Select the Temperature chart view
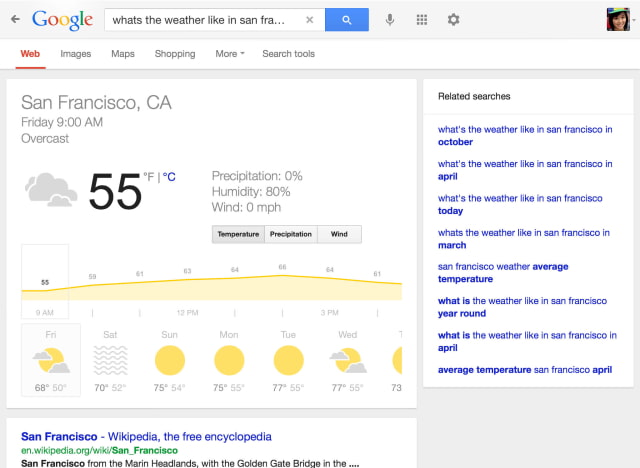The width and height of the screenshot is (640, 468). point(238,234)
